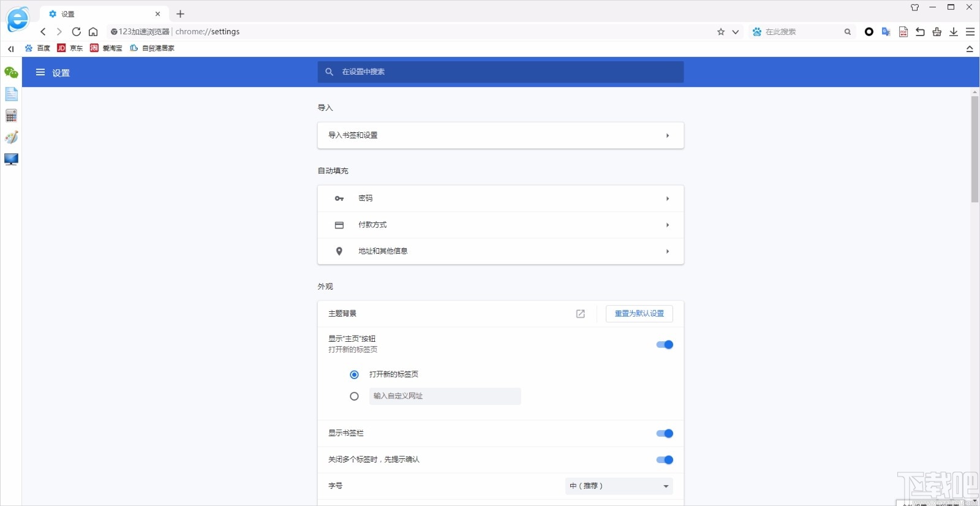Viewport: 980px width, 506px height.
Task: Click the magnifier in the search box
Action: tap(848, 32)
